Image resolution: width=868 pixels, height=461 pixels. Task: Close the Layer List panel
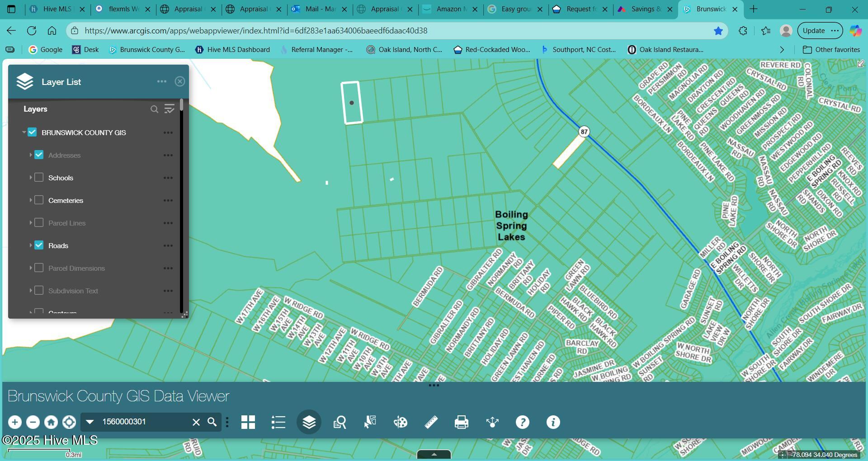pos(180,81)
